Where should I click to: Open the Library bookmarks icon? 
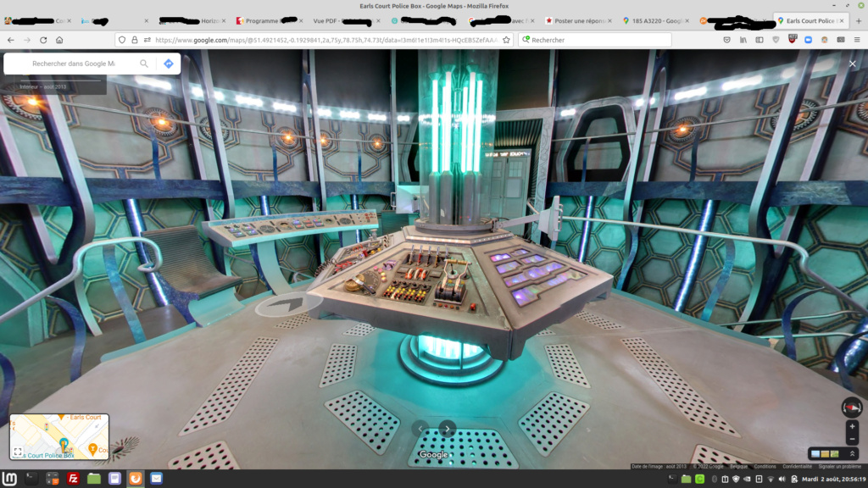pyautogui.click(x=743, y=40)
